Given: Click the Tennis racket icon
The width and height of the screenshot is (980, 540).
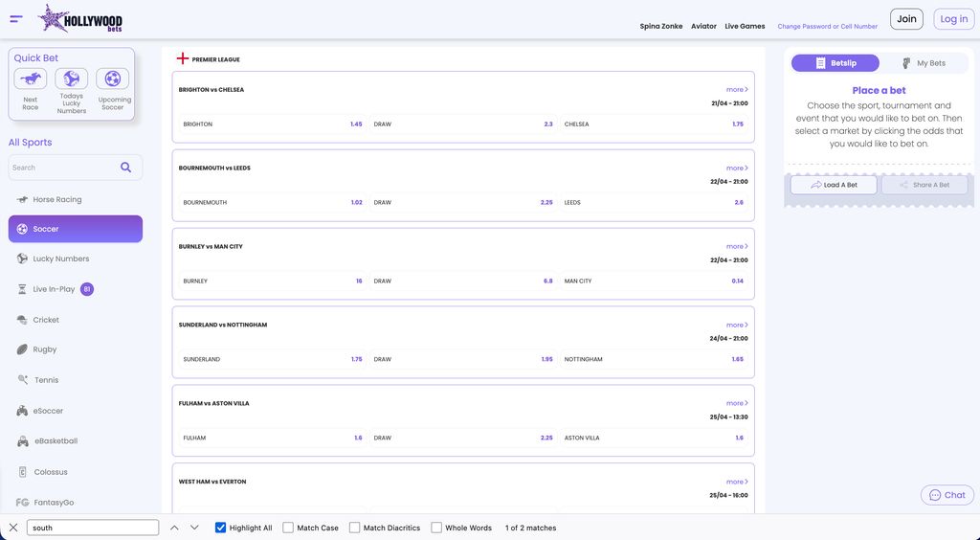Looking at the screenshot, I should click(23, 380).
